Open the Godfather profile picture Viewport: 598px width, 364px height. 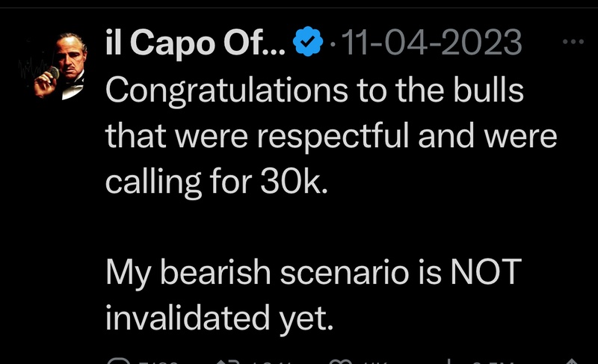point(58,67)
